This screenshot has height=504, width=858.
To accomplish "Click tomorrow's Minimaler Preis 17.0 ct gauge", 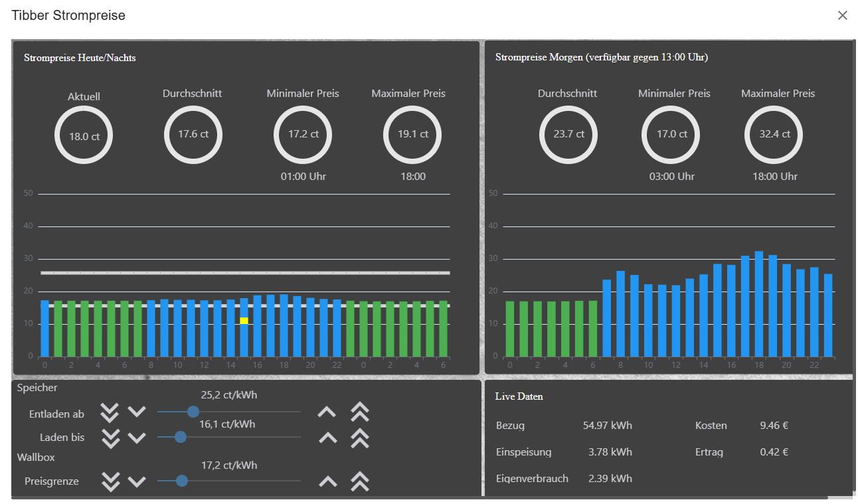I will (671, 134).
